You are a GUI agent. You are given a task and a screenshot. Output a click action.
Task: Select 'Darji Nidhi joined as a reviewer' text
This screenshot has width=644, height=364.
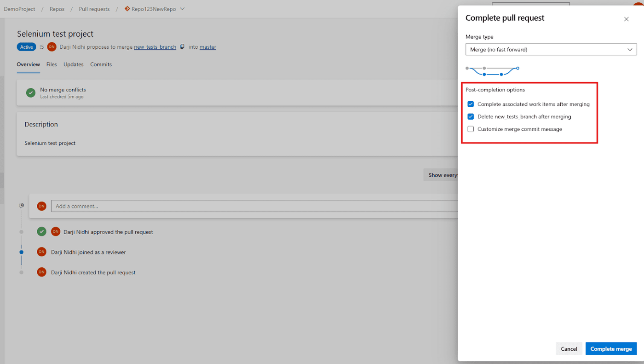pos(88,252)
